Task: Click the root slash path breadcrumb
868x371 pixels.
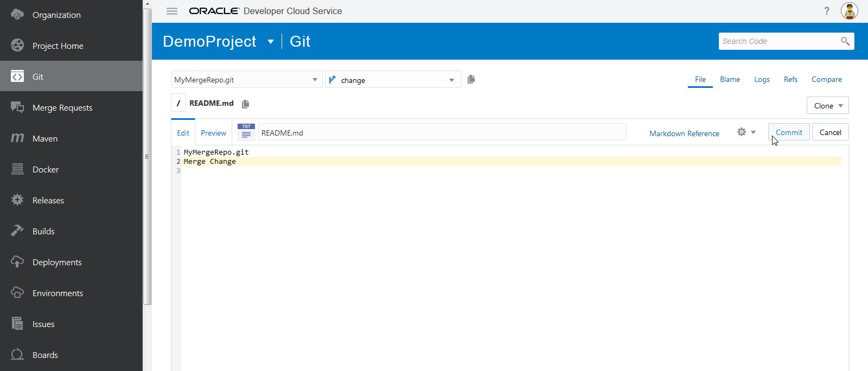Action: [x=178, y=103]
